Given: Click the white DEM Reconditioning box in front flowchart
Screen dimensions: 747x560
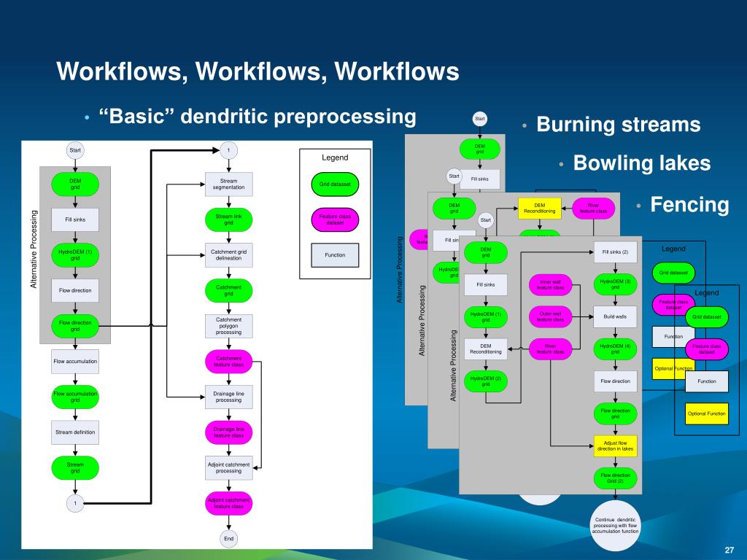Looking at the screenshot, I should click(485, 349).
